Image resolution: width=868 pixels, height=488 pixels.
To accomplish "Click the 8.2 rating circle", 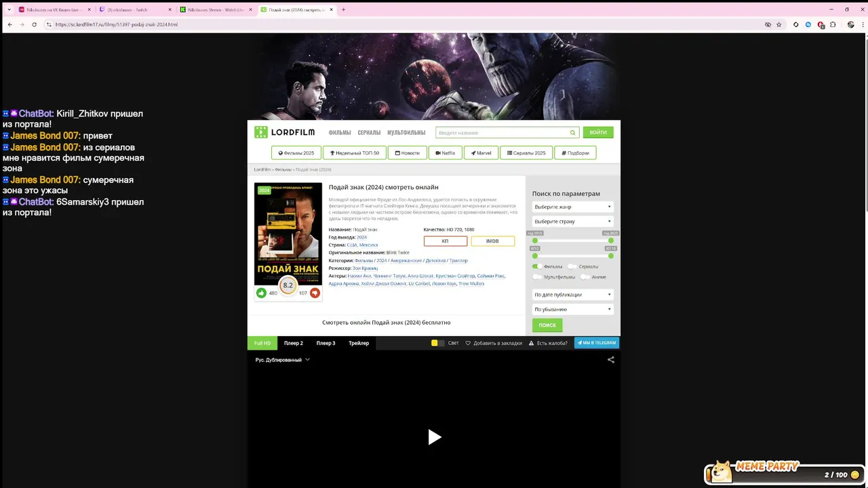I will tap(288, 285).
